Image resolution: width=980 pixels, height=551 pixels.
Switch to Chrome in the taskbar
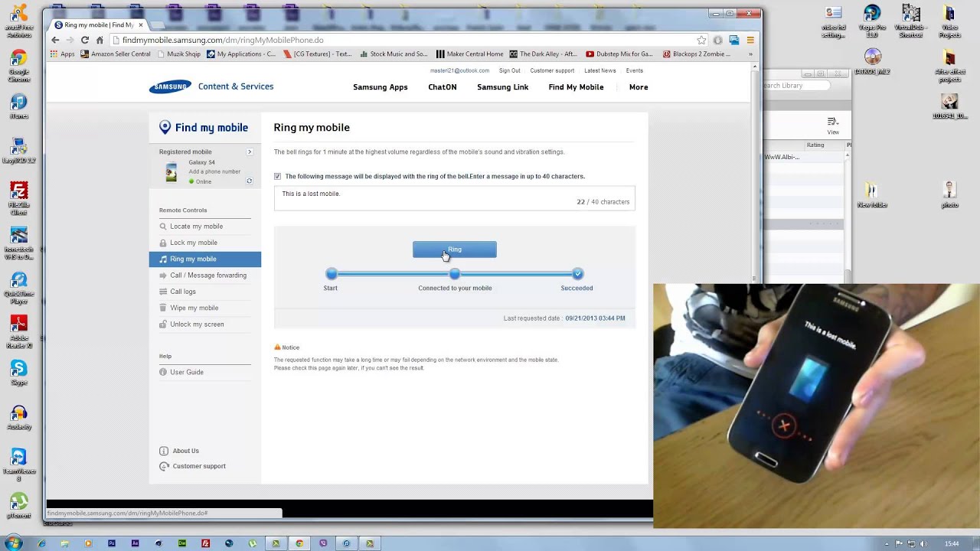[x=299, y=543]
